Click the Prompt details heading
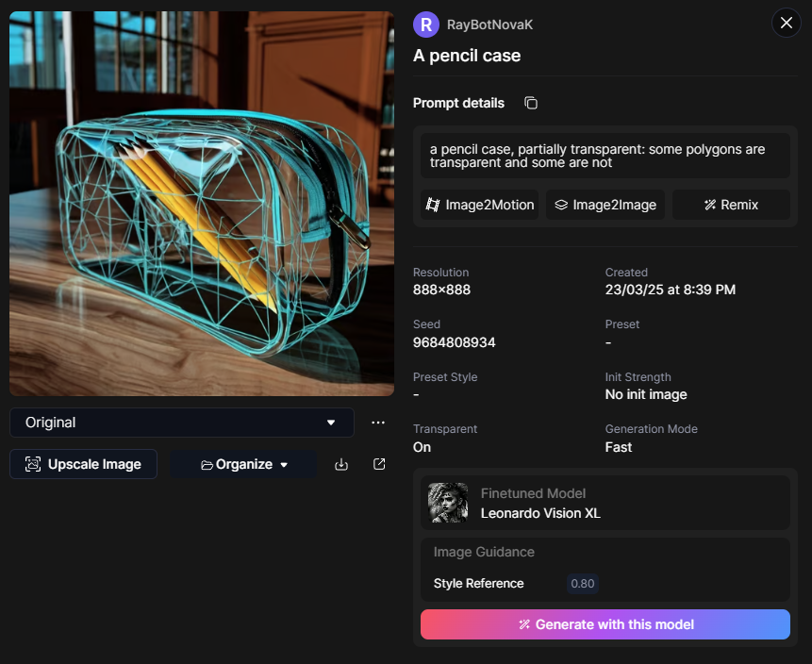Screen dimensions: 812x664 [x=458, y=103]
